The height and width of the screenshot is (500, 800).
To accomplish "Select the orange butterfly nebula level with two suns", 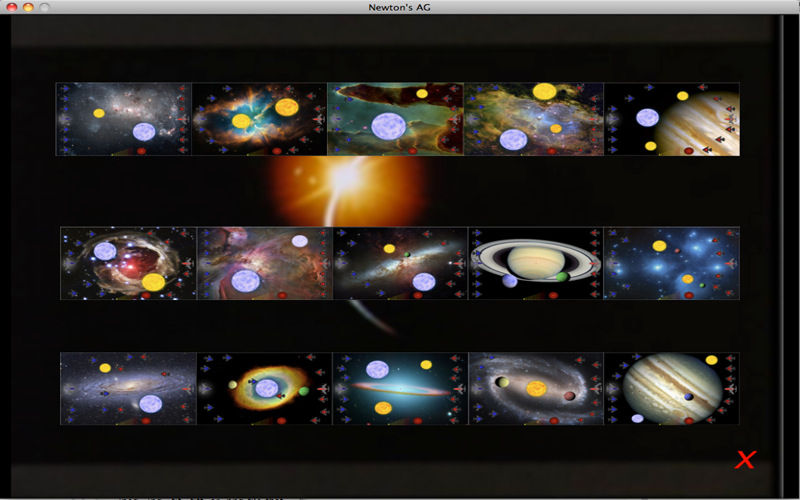I will (259, 119).
